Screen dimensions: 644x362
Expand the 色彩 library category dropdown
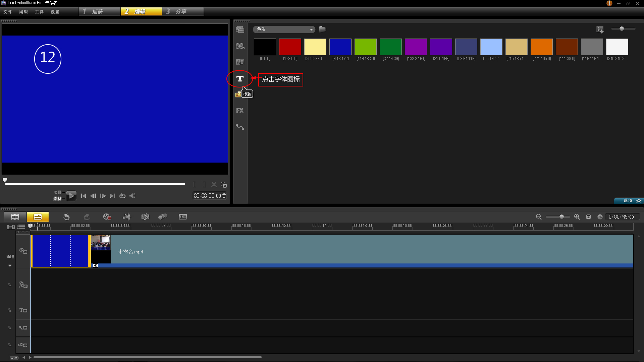pos(311,29)
